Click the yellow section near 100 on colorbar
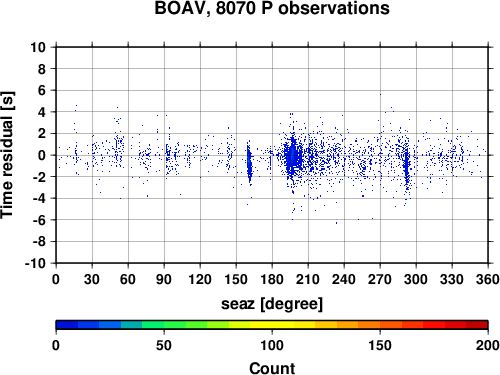500x375 pixels. click(x=272, y=325)
